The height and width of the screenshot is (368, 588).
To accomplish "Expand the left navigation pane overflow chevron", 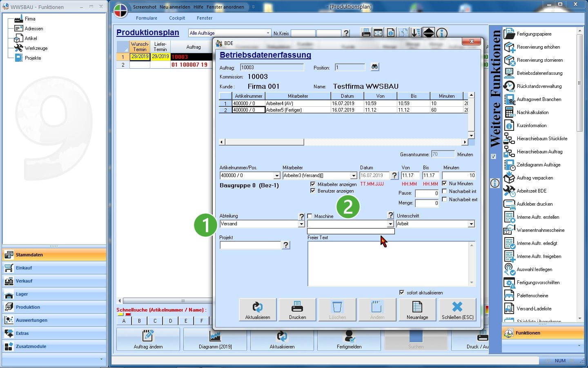I will click(101, 359).
